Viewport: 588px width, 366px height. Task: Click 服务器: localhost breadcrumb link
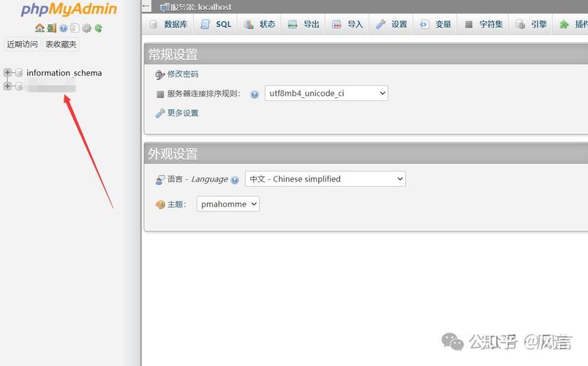tap(200, 7)
